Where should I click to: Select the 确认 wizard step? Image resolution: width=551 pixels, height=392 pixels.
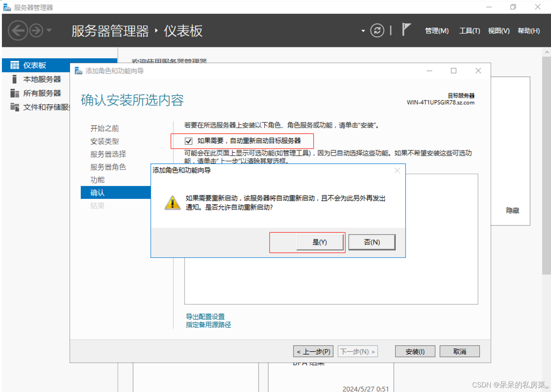[x=116, y=193]
